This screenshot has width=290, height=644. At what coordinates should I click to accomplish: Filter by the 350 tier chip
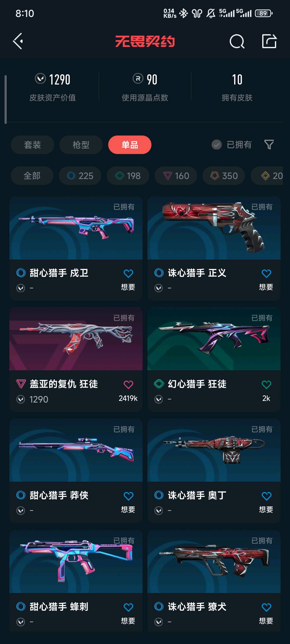click(224, 176)
